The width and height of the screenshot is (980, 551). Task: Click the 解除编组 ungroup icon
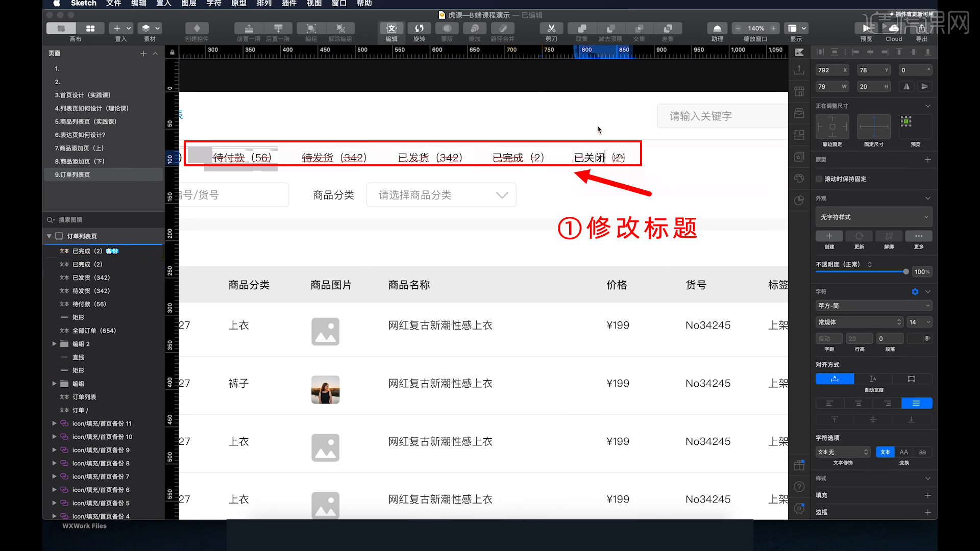tap(340, 29)
